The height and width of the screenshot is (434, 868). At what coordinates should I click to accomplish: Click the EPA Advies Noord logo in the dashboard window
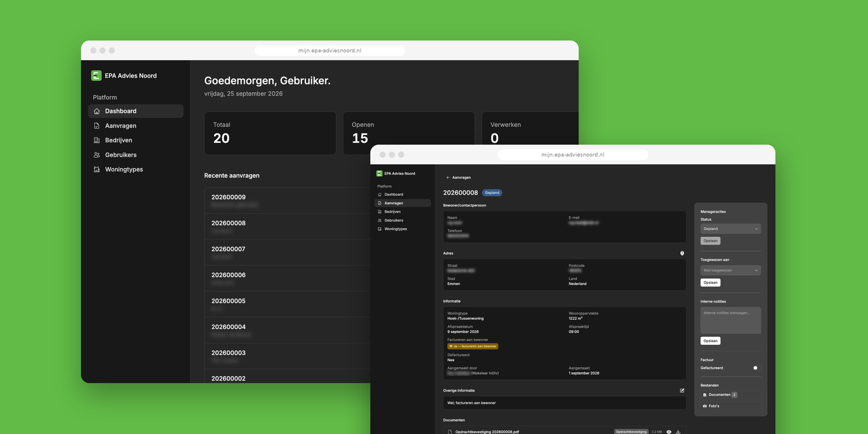96,75
